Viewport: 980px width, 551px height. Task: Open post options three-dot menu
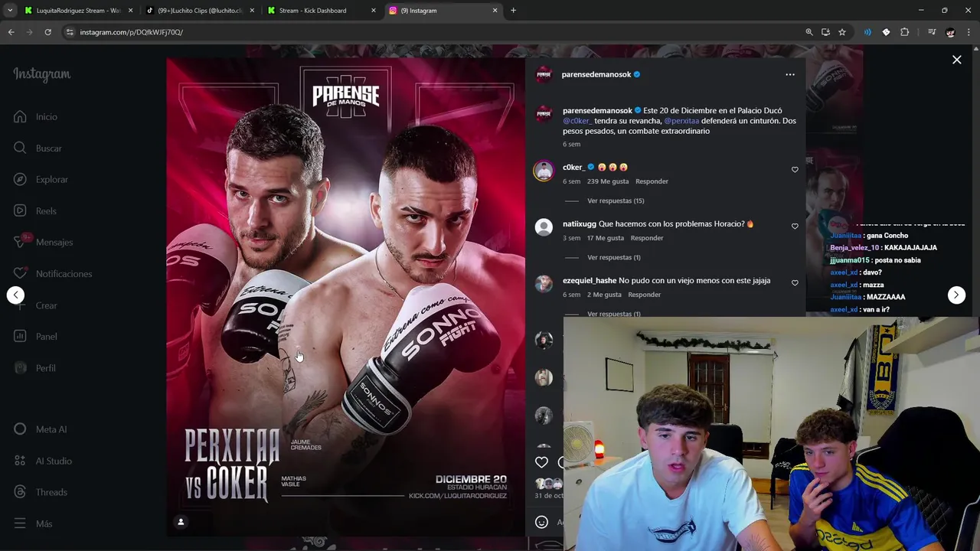pyautogui.click(x=789, y=74)
